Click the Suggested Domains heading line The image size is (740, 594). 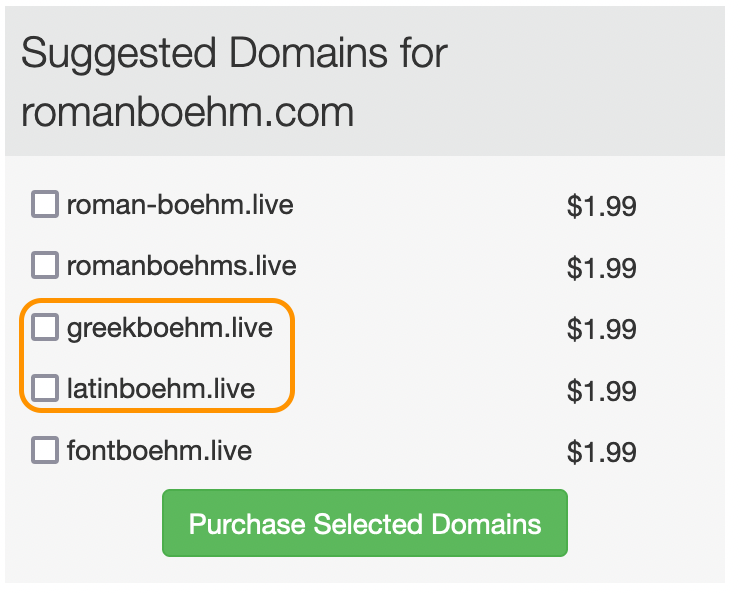[x=234, y=53]
